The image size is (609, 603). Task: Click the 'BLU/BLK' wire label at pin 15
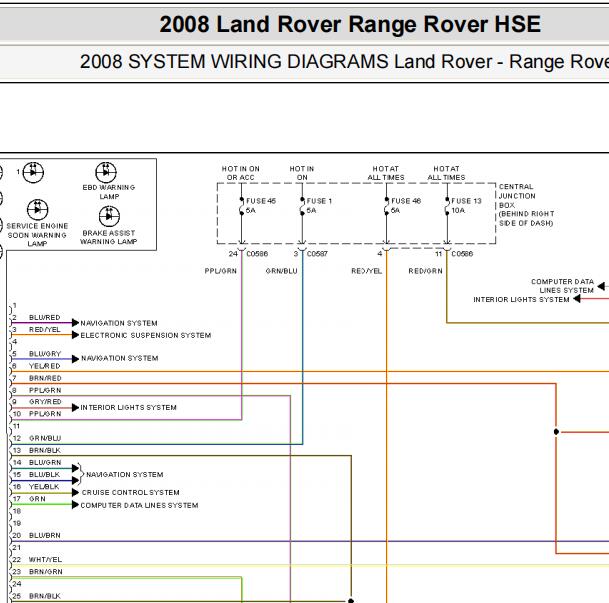[x=45, y=474]
